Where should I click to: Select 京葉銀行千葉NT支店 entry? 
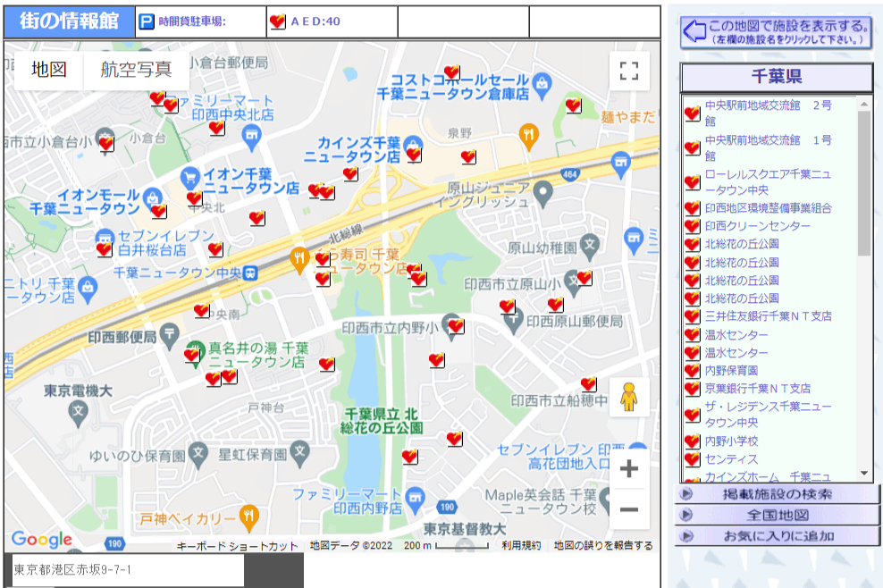tap(758, 389)
